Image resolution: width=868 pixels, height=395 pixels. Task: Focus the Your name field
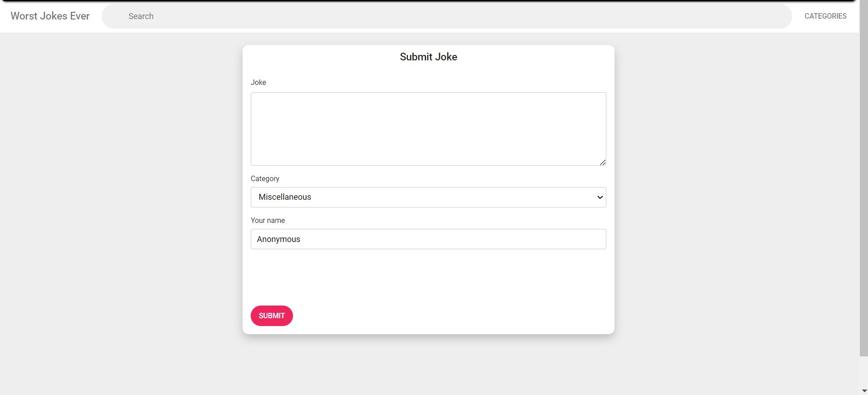[428, 239]
